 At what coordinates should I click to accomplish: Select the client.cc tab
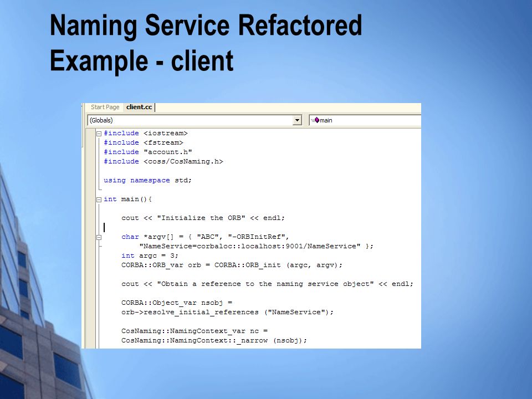(x=139, y=107)
